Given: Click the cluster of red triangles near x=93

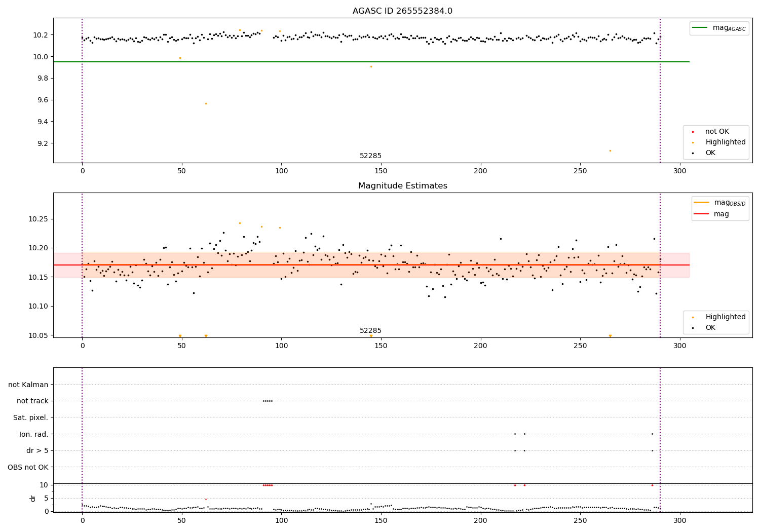Looking at the screenshot, I should 268,485.
